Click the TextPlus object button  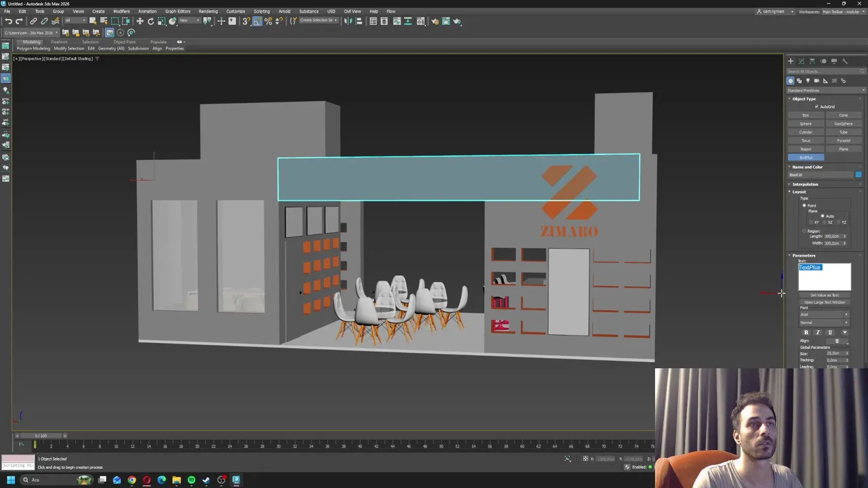pyautogui.click(x=806, y=157)
